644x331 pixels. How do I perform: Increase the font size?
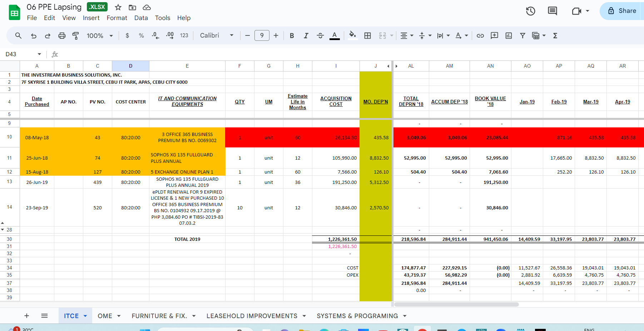click(x=276, y=35)
